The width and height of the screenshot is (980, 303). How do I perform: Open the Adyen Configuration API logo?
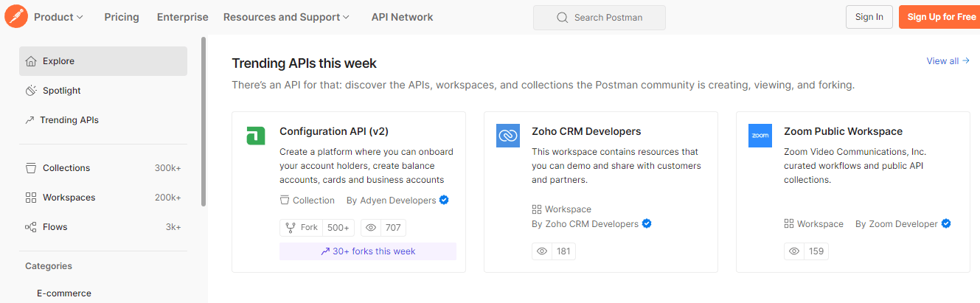(x=255, y=136)
